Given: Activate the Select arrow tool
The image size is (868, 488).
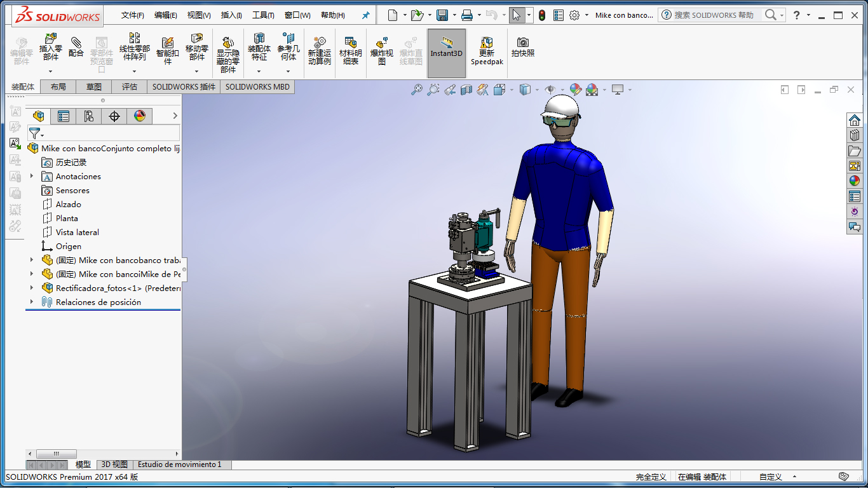Looking at the screenshot, I should tap(517, 15).
